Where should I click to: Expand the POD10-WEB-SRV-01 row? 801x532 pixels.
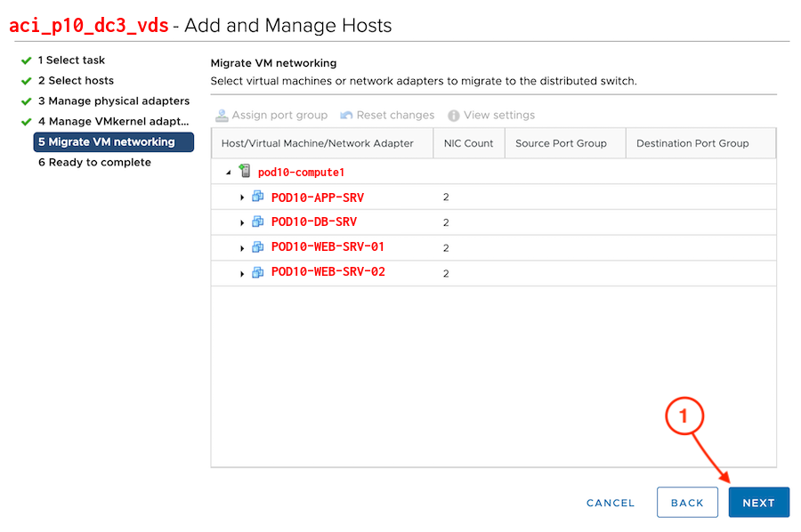pos(242,248)
